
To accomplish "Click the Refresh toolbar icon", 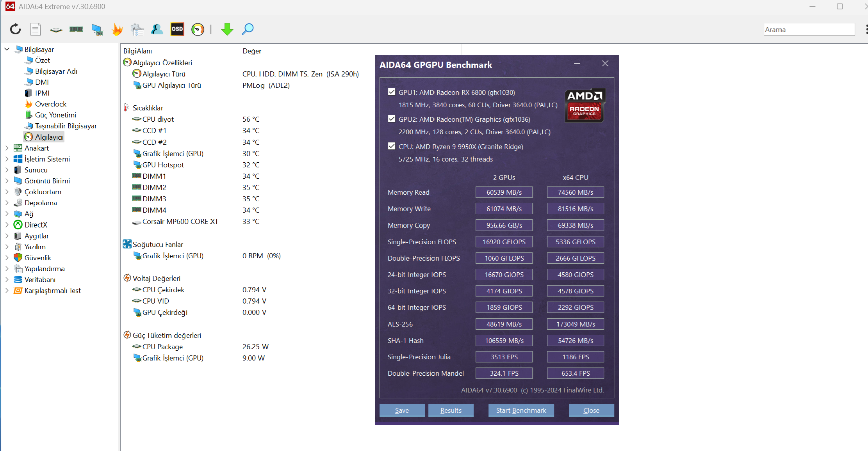I will (x=15, y=29).
